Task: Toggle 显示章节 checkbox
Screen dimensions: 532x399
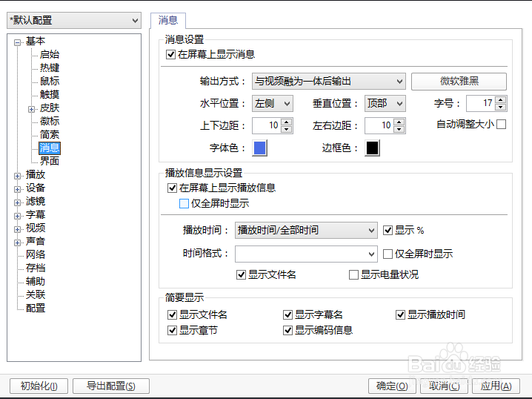Action: pyautogui.click(x=172, y=330)
